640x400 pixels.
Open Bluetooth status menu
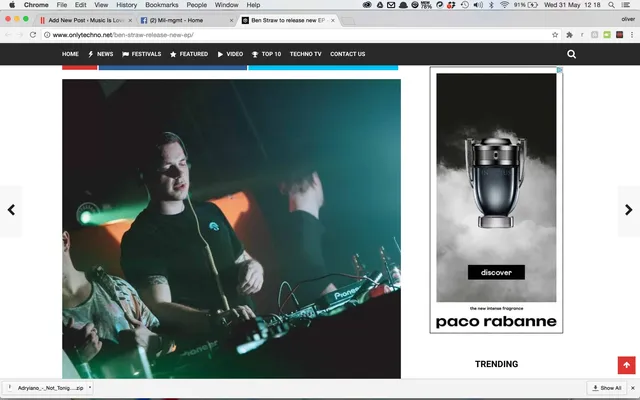[491, 5]
